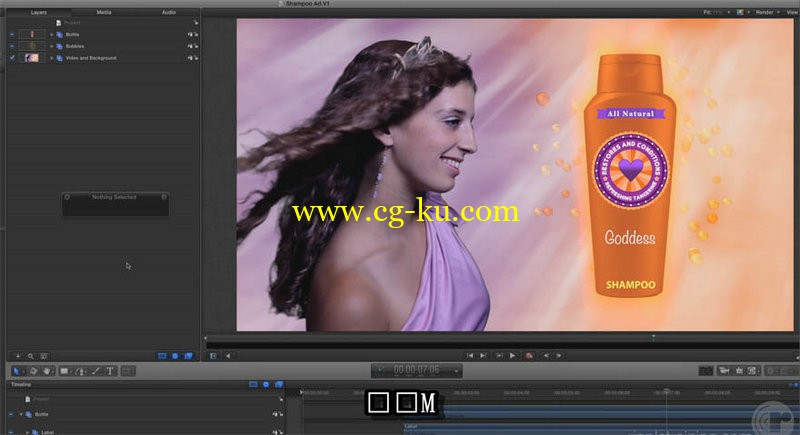The height and width of the screenshot is (435, 800).
Task: Toggle behaviors display button below Layers list
Action: (175, 356)
